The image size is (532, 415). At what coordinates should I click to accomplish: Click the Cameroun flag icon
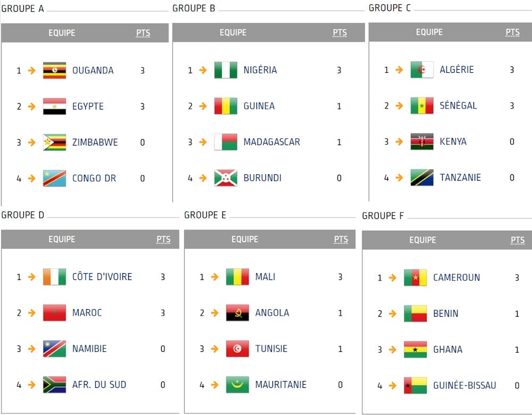415,277
